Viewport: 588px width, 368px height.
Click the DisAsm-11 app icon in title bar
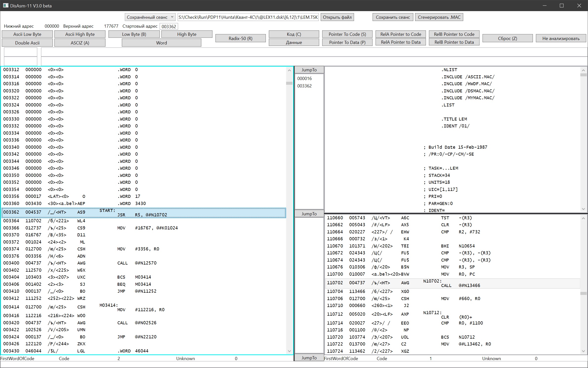point(6,5)
